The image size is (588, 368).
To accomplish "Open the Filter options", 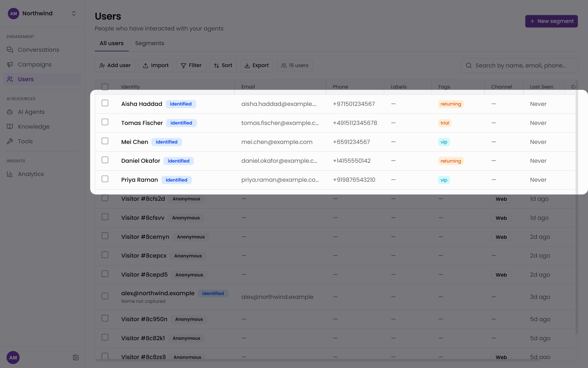I will [x=191, y=65].
